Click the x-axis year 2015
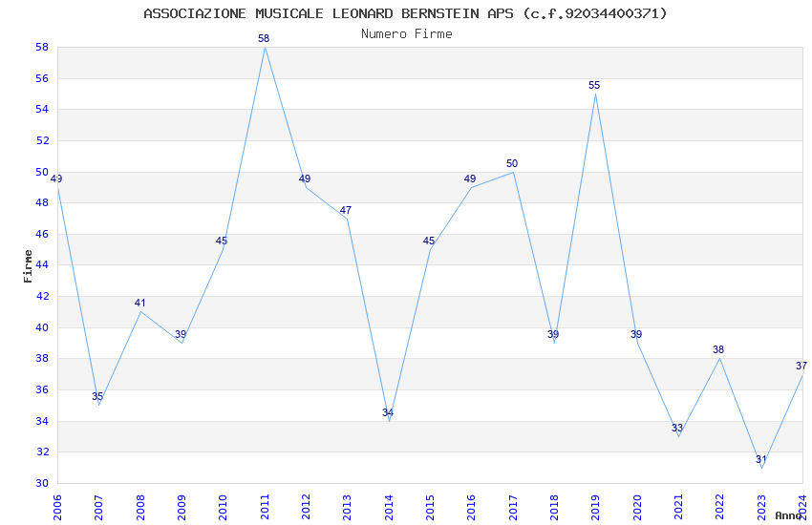The image size is (812, 525). [430, 507]
